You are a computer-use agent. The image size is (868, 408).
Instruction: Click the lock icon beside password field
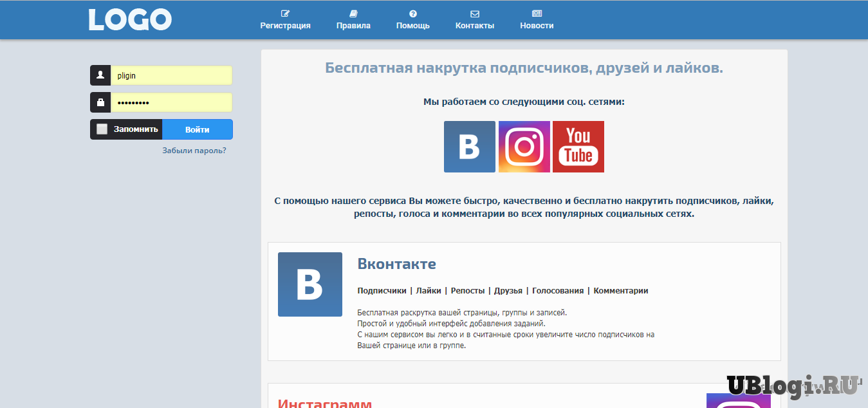pyautogui.click(x=100, y=102)
